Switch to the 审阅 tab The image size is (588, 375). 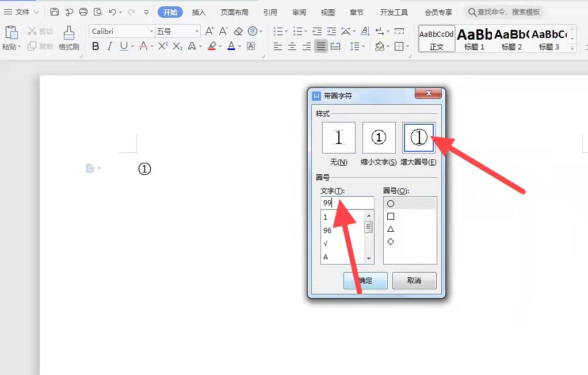point(299,13)
